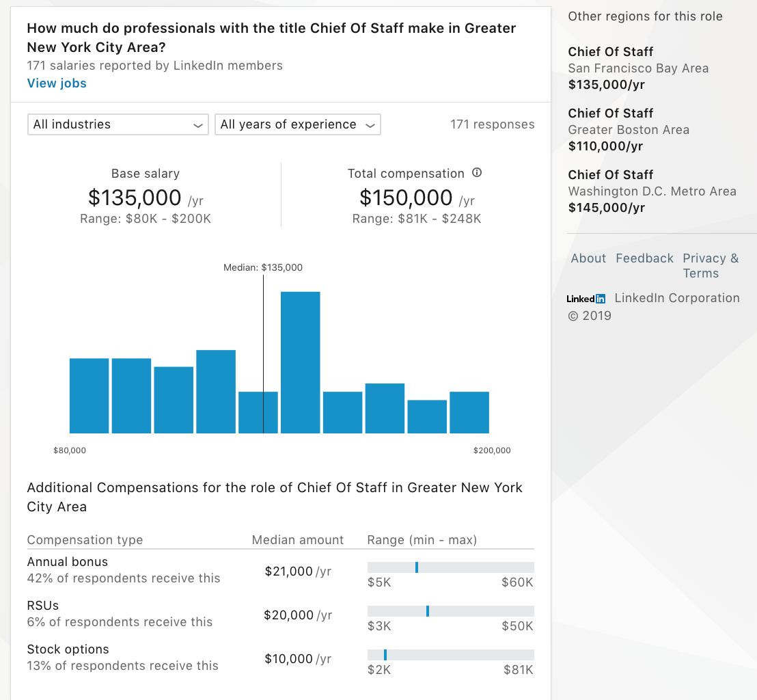Click the first histogram bar at $80,000
Screen dimensions: 757x700
[x=90, y=396]
